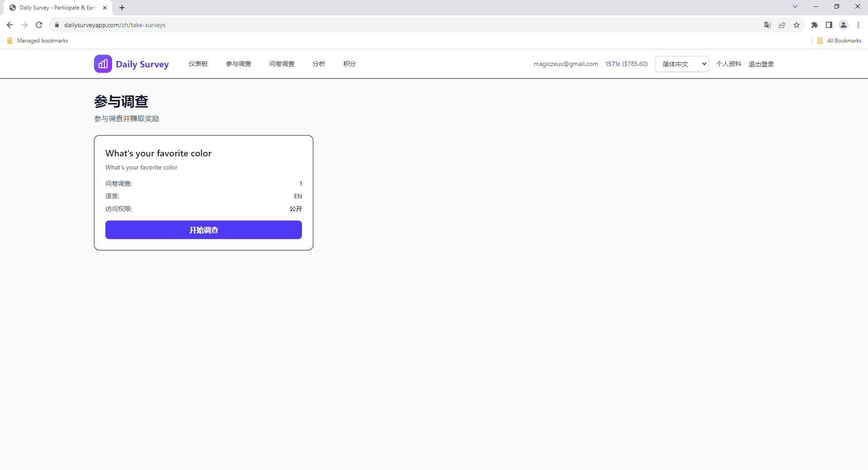Go to the 问卷调查 nav item
This screenshot has width=868, height=470.
point(282,64)
